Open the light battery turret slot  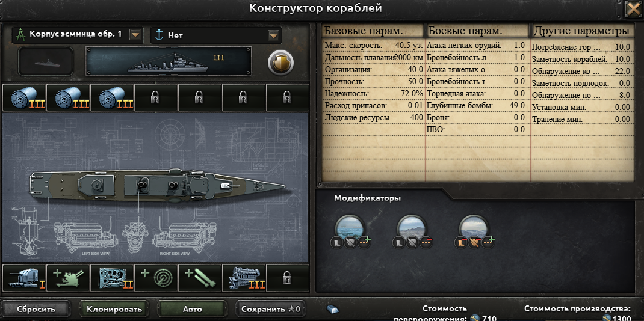24,278
